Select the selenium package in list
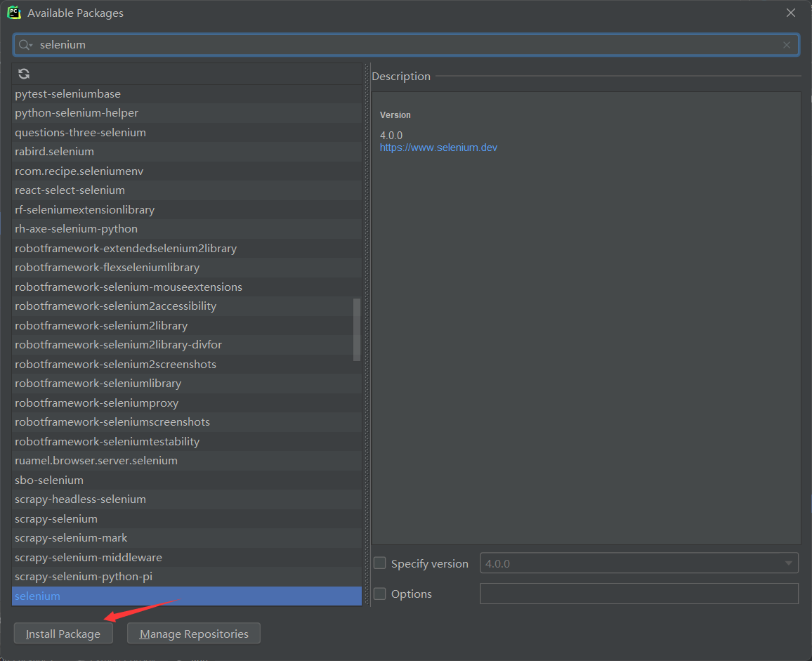This screenshot has height=661, width=812. (38, 596)
